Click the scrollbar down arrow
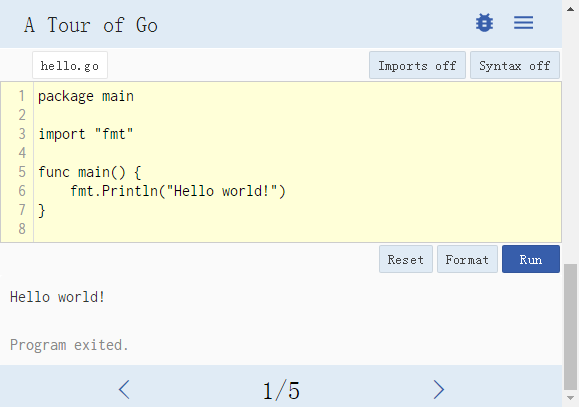Image resolution: width=579 pixels, height=407 pixels. 571,398
